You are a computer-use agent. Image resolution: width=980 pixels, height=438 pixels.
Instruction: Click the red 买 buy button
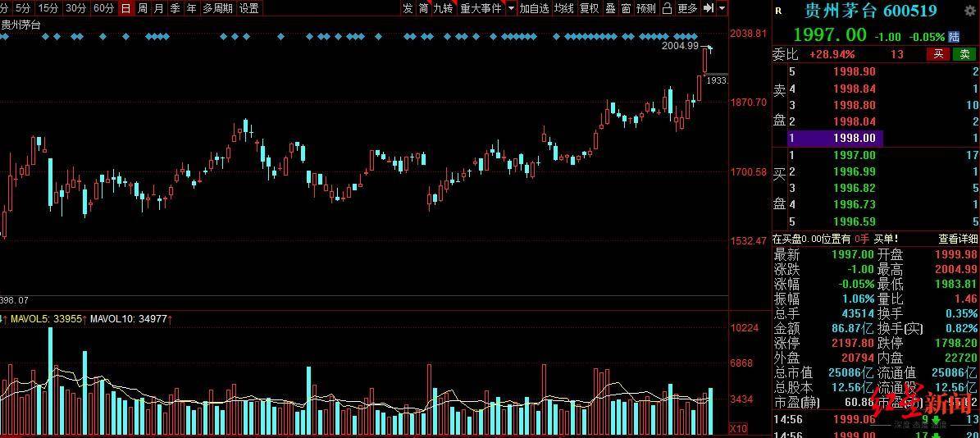click(938, 54)
